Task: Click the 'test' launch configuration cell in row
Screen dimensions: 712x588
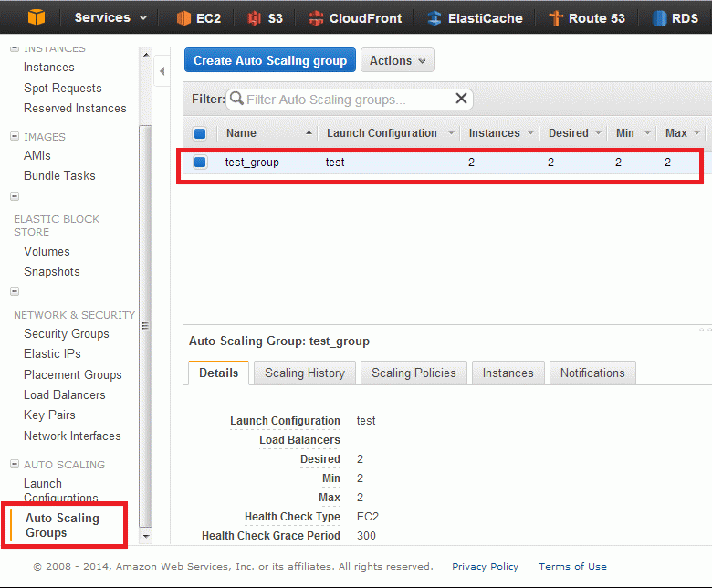Action: pos(335,163)
